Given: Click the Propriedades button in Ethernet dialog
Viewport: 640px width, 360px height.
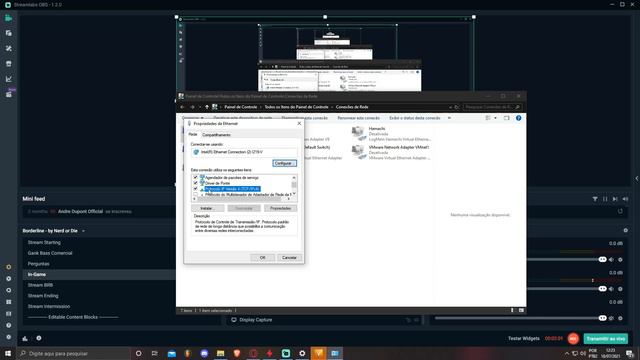Looking at the screenshot, I should click(280, 209).
